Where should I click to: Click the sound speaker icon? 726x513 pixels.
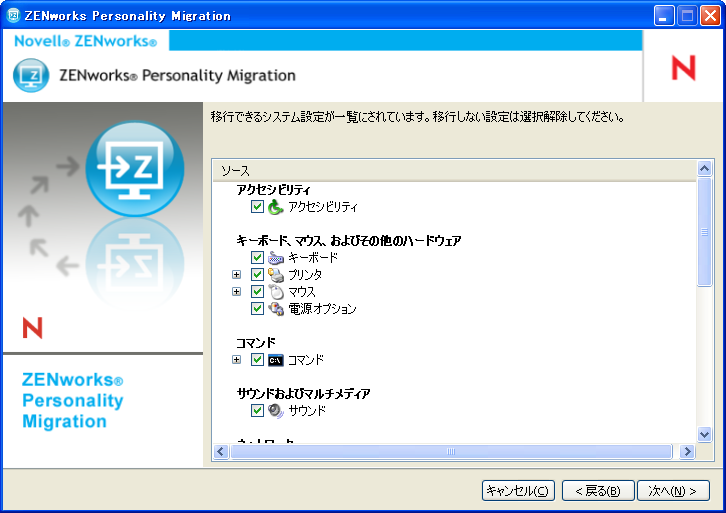[x=275, y=411]
